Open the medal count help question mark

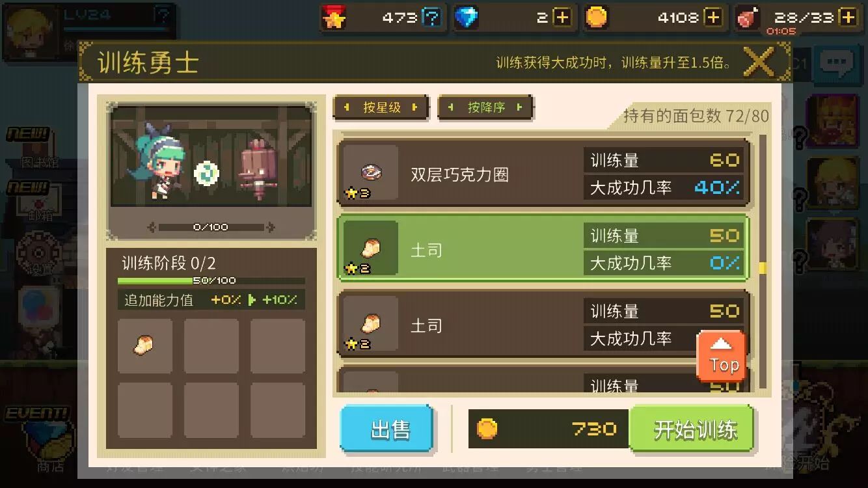(x=431, y=18)
